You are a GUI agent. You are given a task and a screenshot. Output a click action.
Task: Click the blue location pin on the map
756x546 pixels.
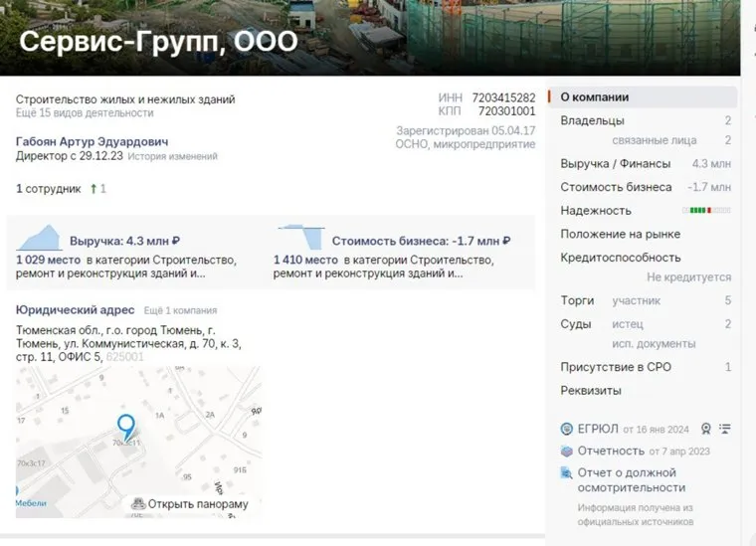click(126, 427)
